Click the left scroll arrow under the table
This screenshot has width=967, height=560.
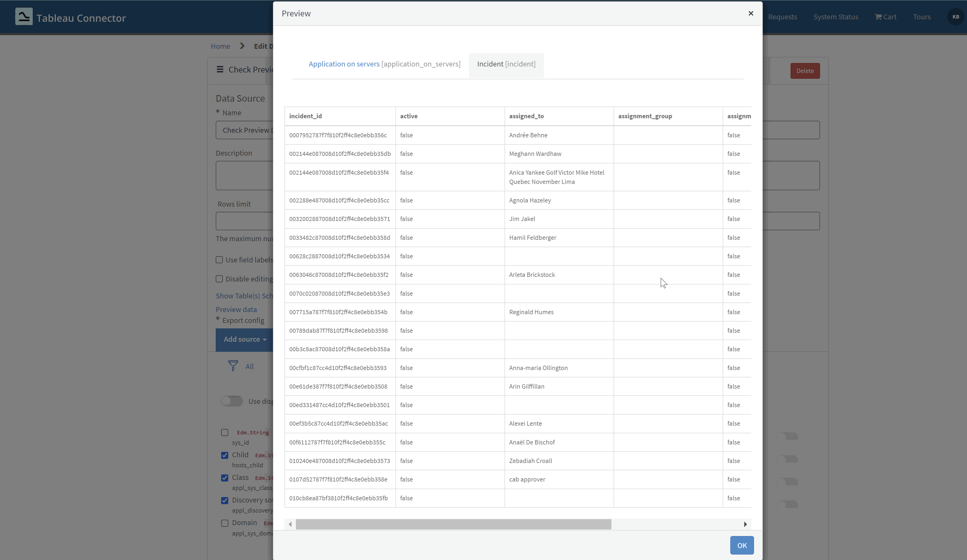(x=290, y=524)
